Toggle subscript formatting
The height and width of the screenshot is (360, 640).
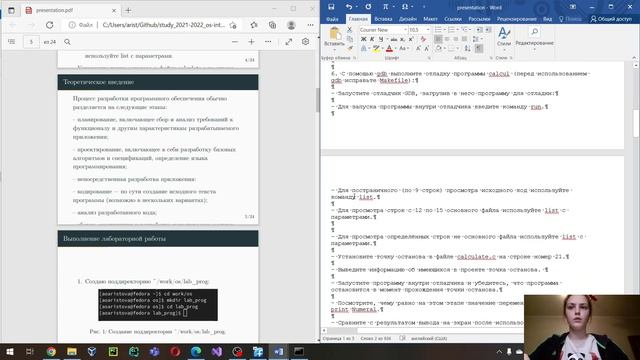[402, 39]
